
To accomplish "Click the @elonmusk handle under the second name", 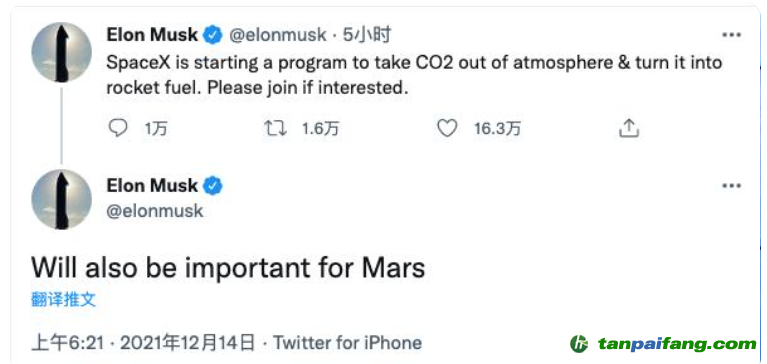I will tap(155, 211).
